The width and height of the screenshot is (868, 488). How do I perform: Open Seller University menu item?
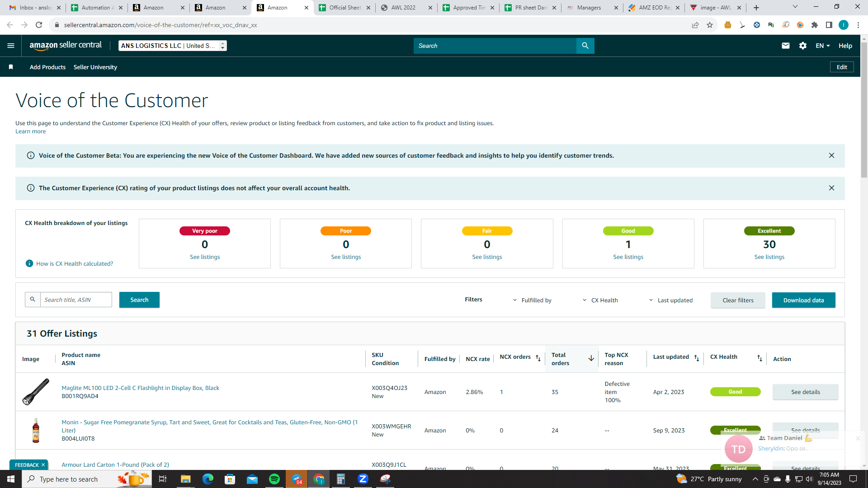(x=95, y=67)
